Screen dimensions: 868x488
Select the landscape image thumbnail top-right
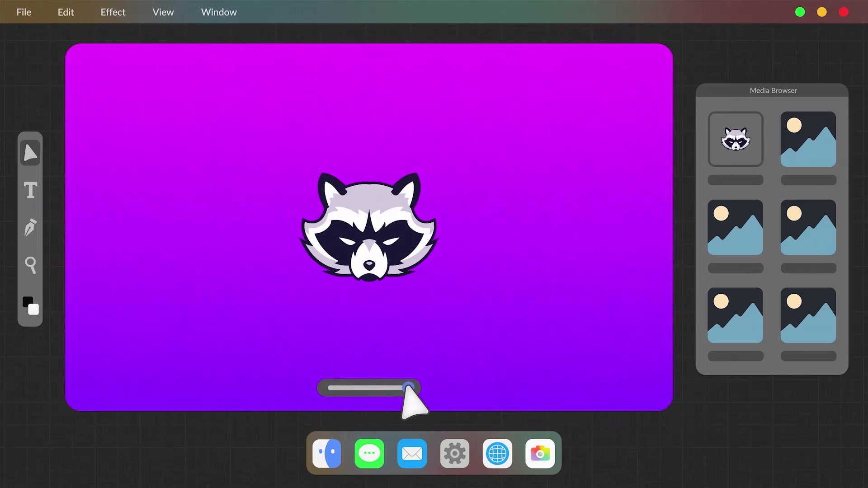808,138
